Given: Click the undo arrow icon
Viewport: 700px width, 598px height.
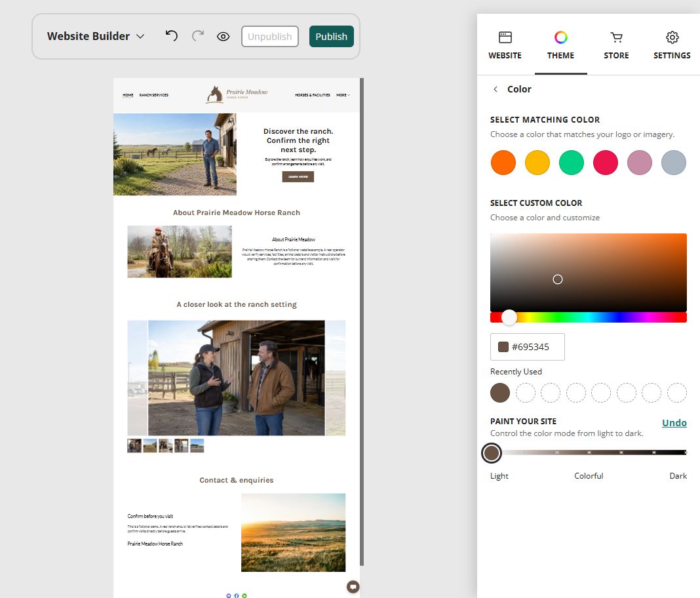Looking at the screenshot, I should coord(172,35).
